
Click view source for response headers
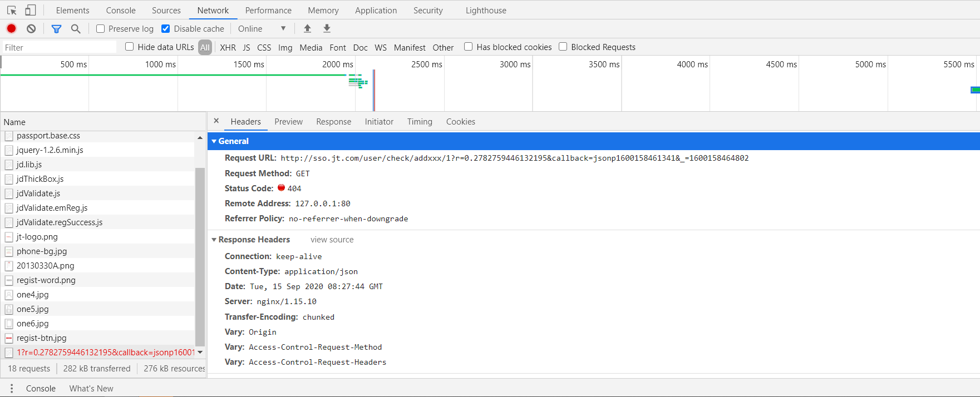click(x=332, y=240)
